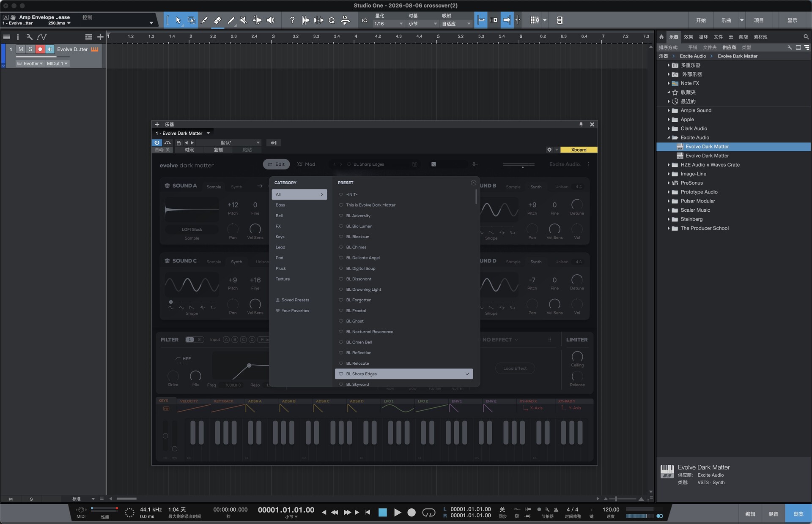This screenshot has height=524, width=812.
Task: Open wrench options above the track list
Action: coord(29,37)
